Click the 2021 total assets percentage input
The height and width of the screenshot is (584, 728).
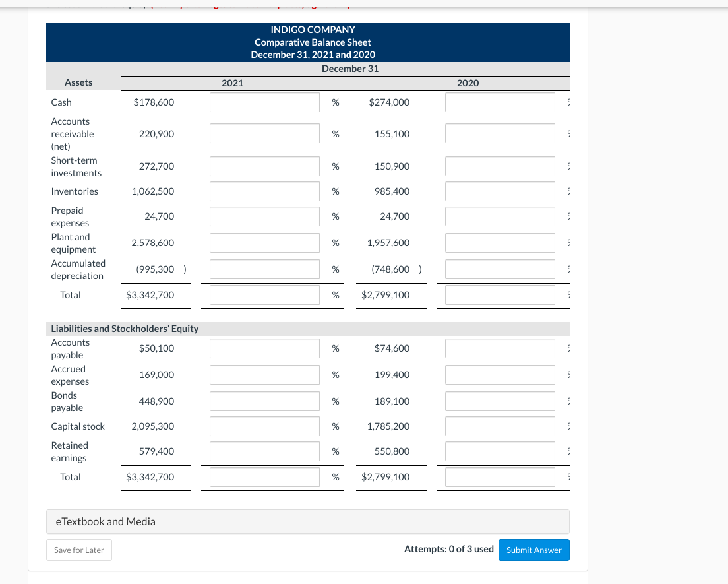coord(264,295)
